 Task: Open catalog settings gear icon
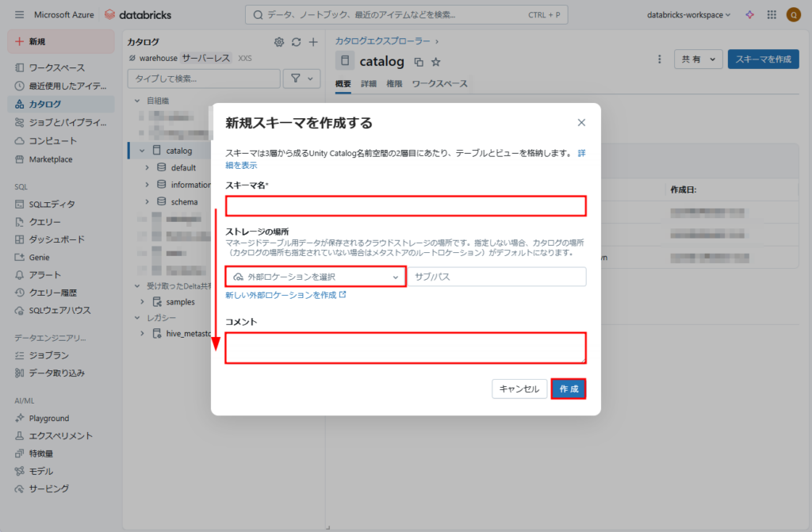(279, 42)
